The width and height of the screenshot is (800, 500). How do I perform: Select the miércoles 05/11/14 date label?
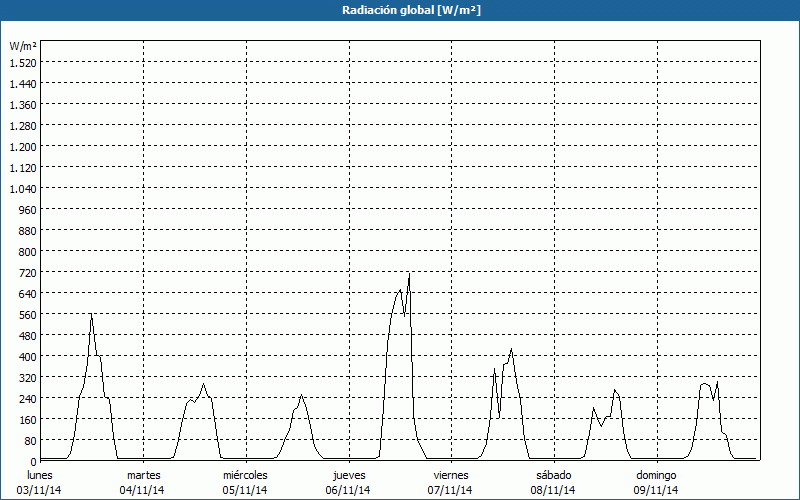tap(245, 482)
